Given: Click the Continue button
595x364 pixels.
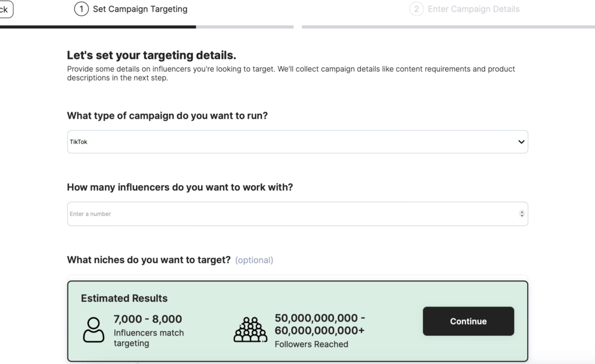Looking at the screenshot, I should [x=468, y=321].
